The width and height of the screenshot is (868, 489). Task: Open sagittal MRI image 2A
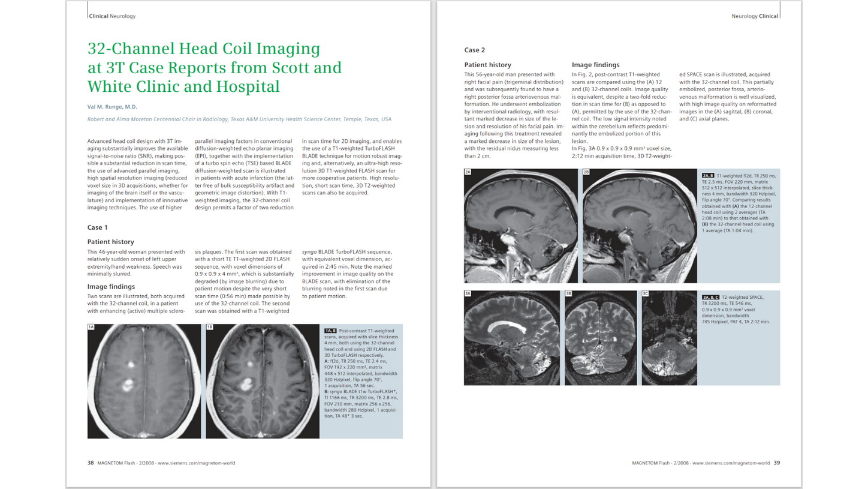point(521,226)
